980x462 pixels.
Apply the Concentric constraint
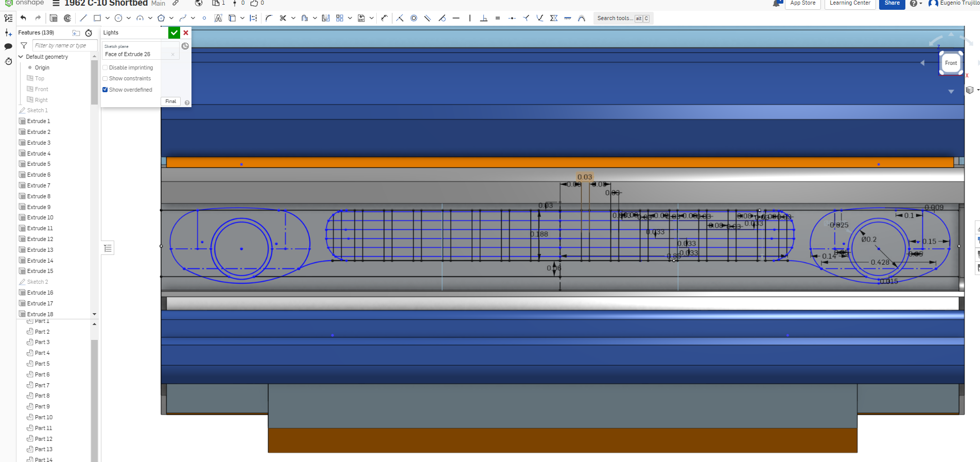[414, 18]
